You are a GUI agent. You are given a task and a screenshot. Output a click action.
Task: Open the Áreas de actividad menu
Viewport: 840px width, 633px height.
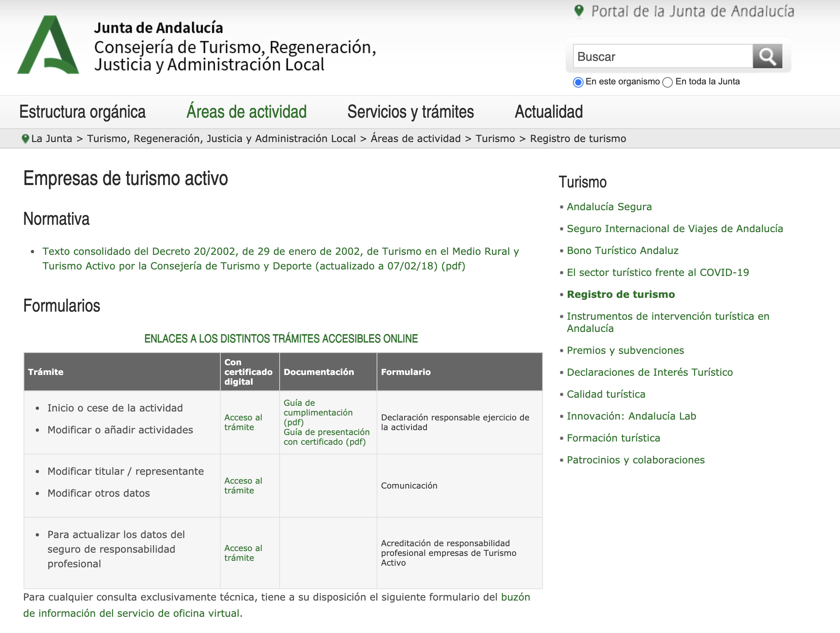click(x=246, y=112)
